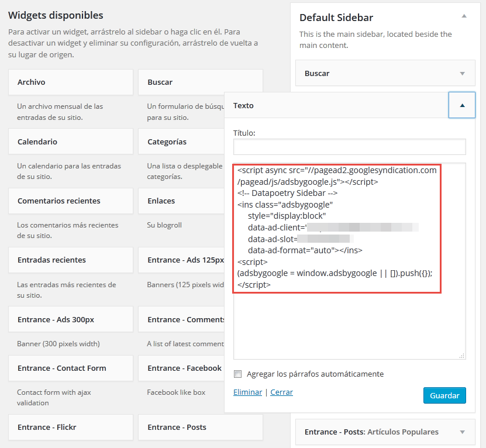
Task: Add the Entrance - Posts available widget
Action: [200, 427]
